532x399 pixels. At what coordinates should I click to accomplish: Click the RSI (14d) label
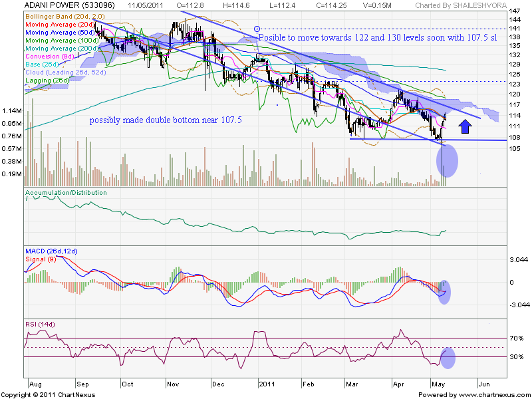tap(40, 325)
